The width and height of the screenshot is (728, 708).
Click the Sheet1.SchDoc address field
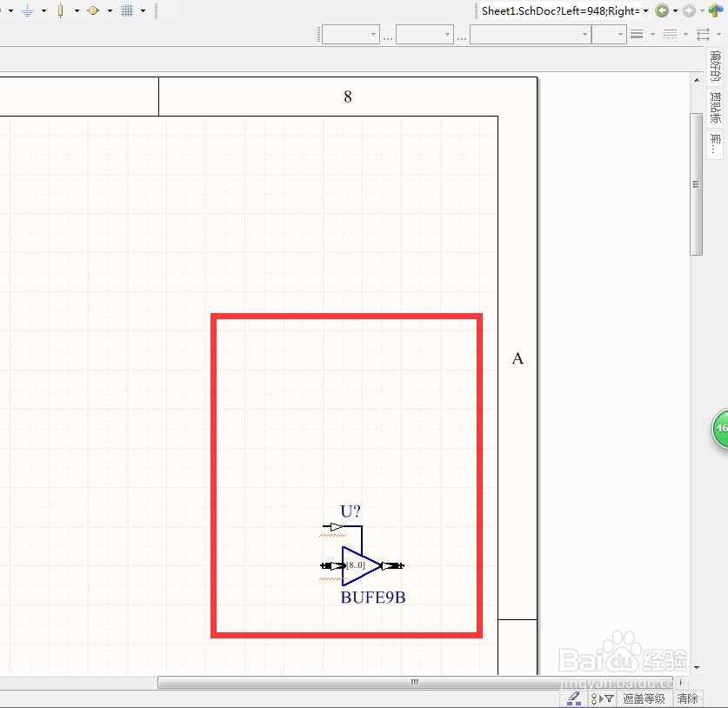point(560,10)
